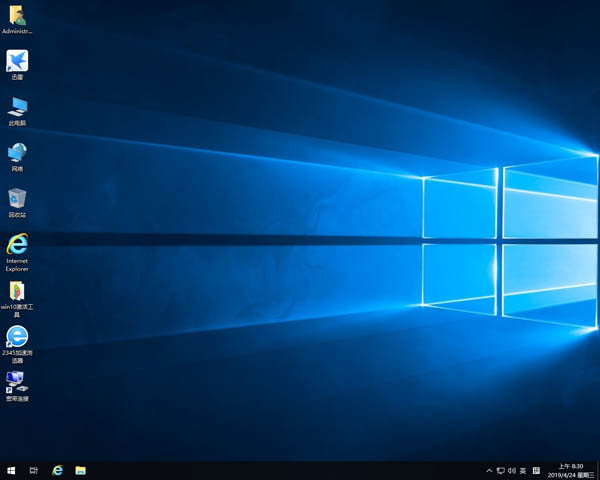Viewport: 600px width, 480px height.
Task: Select the Administrator folder desktop icon
Action: pyautogui.click(x=17, y=17)
